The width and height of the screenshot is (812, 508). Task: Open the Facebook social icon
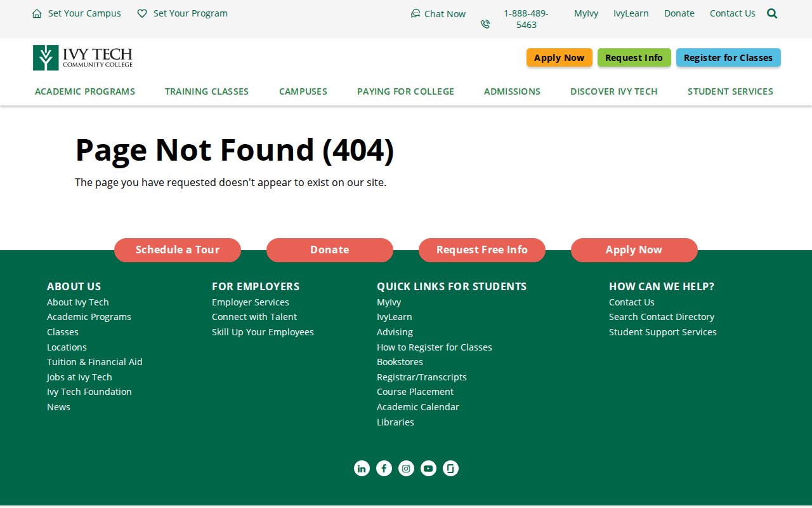384,469
